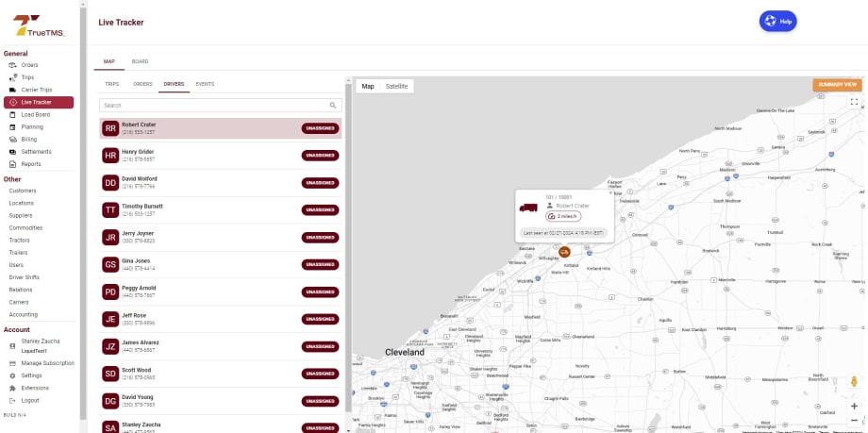
Task: Zoom in the map with plus button
Action: (x=854, y=406)
